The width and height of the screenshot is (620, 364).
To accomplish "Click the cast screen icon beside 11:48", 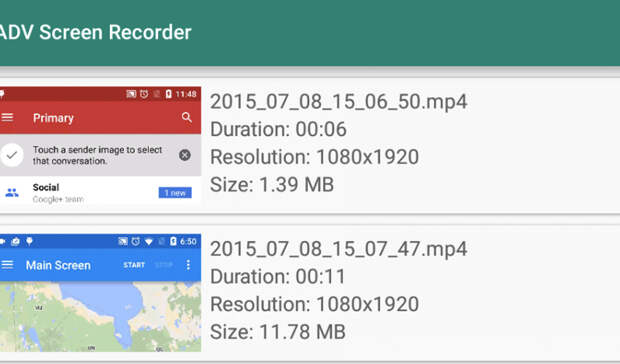I will click(131, 94).
